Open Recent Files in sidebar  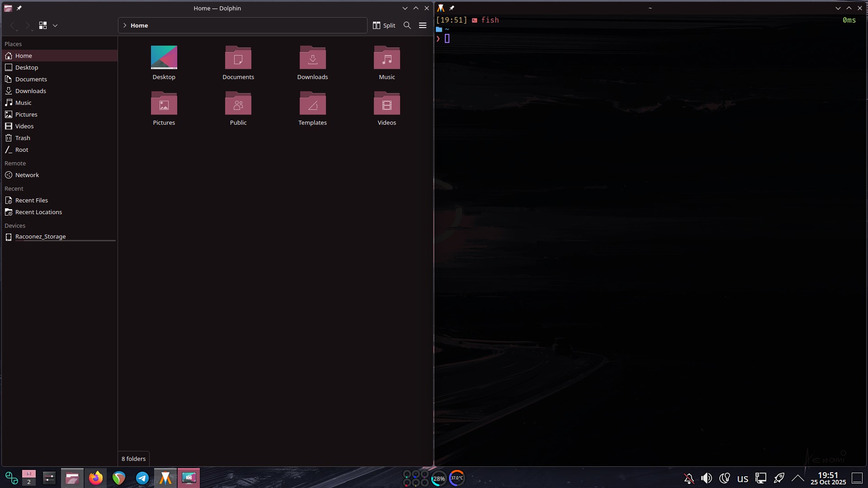32,200
